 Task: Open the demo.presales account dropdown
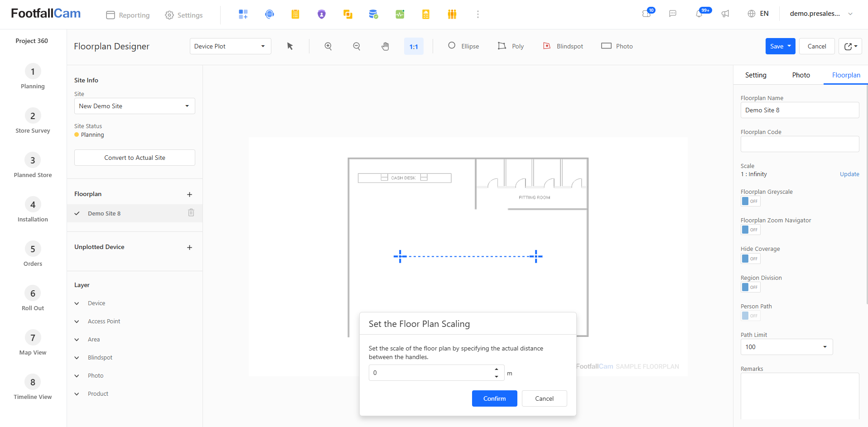(821, 14)
